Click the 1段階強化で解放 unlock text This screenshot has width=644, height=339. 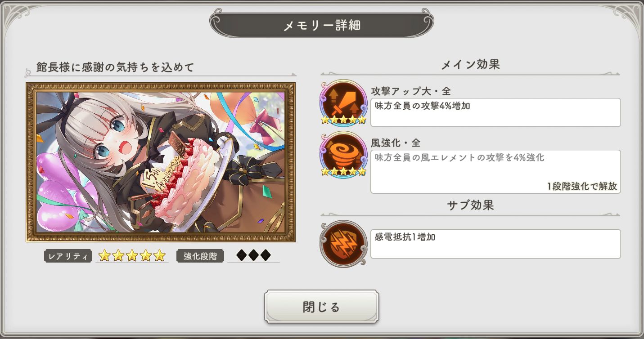click(x=582, y=187)
